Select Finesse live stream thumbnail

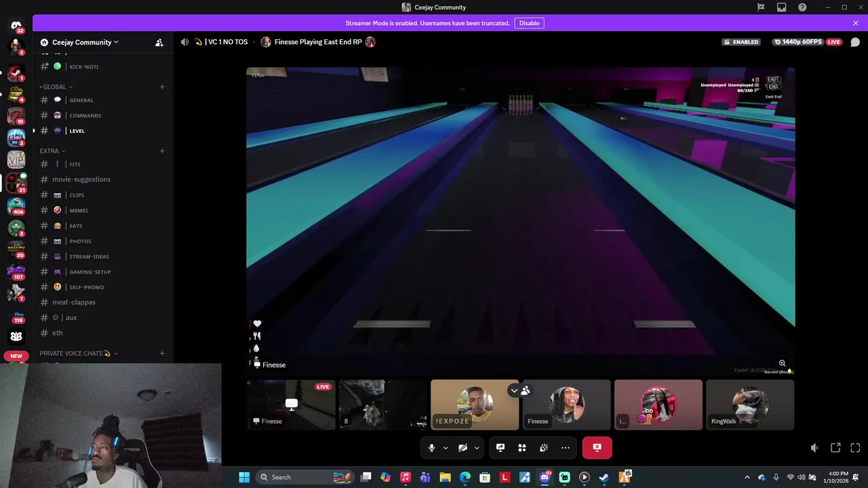292,405
